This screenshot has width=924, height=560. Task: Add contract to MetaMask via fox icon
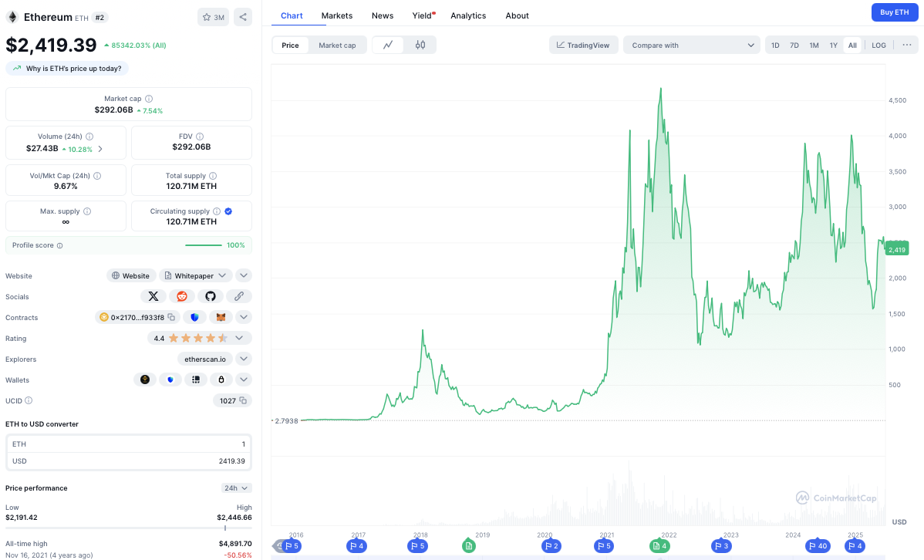click(221, 317)
